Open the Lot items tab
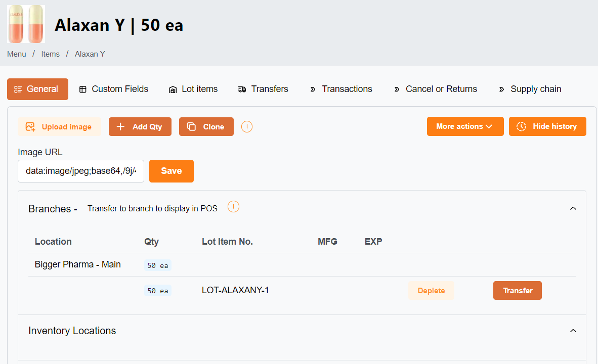 pos(193,89)
